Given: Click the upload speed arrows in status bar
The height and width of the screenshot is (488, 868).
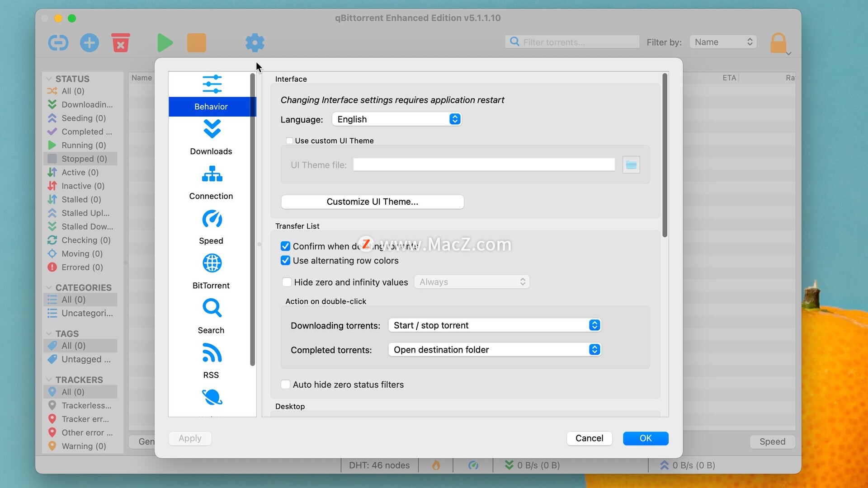Looking at the screenshot, I should pos(664,465).
